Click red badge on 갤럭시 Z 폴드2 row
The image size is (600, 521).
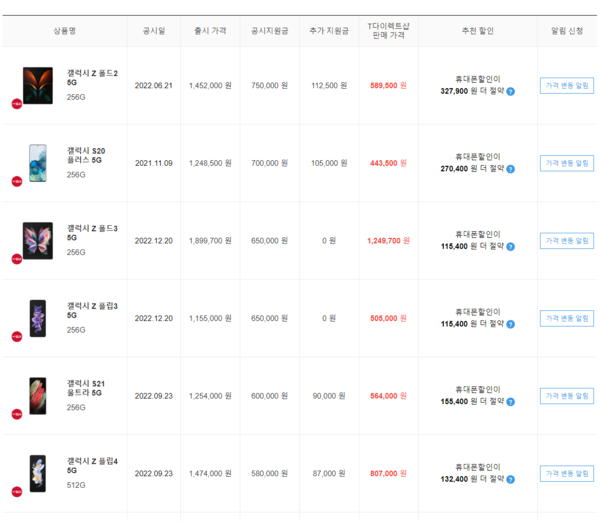click(x=17, y=104)
